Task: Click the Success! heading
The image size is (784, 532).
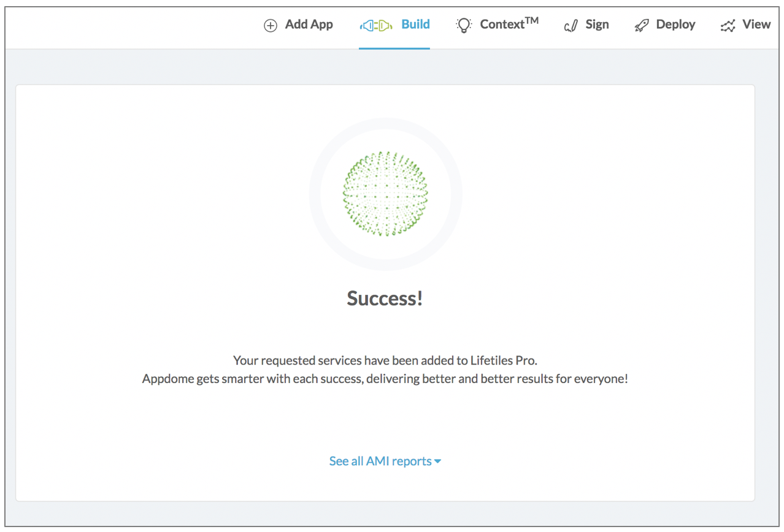Action: click(385, 298)
